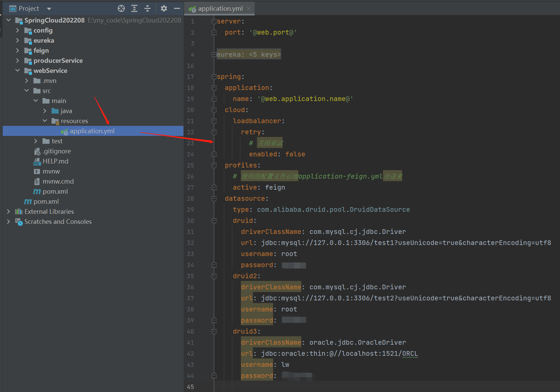This screenshot has width=560, height=392.
Task: Click 'enabled: false' on line 24
Action: click(277, 154)
